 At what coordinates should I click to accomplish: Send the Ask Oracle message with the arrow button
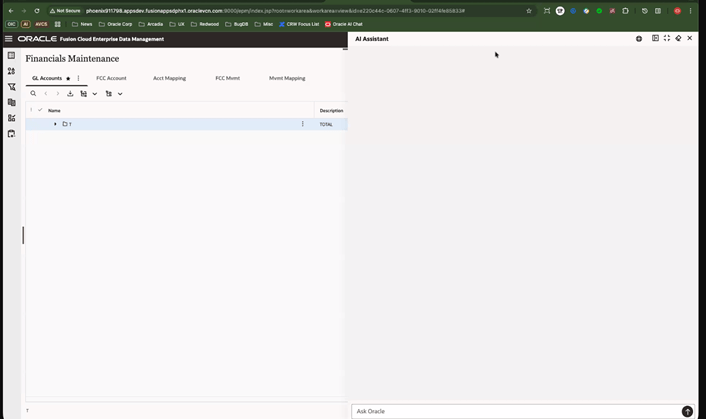(x=687, y=411)
